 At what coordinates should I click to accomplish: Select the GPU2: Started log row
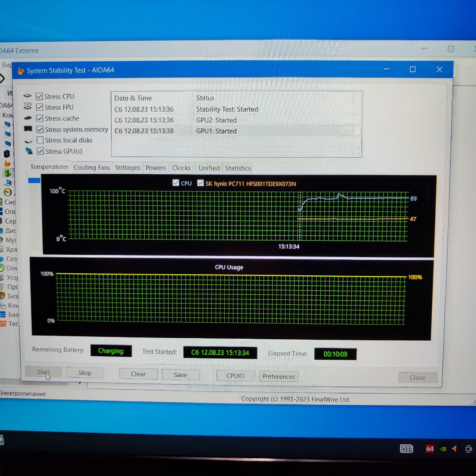click(236, 120)
